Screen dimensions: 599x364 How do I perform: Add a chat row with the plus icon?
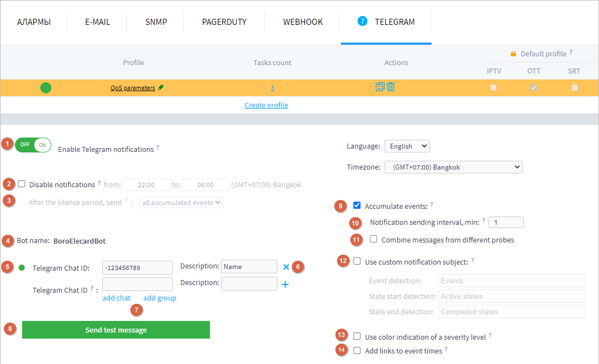click(285, 284)
